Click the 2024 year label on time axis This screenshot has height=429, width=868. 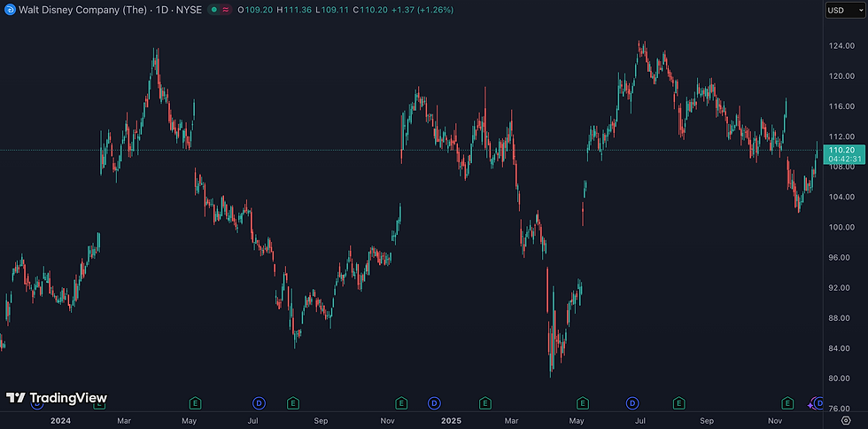(x=60, y=421)
